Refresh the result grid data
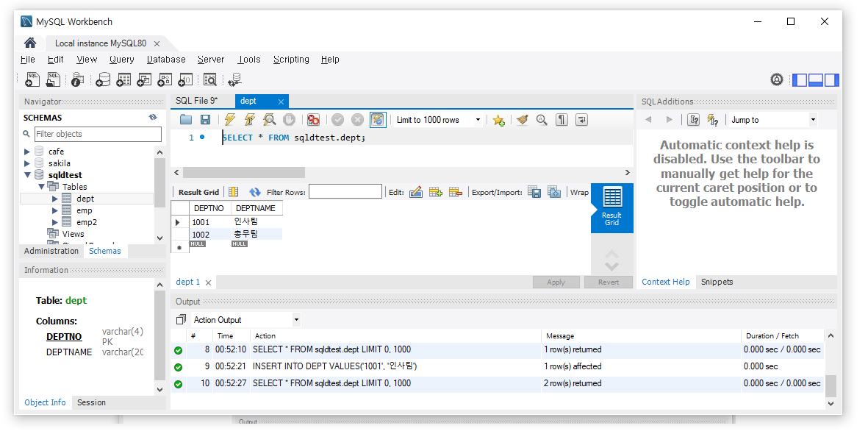The height and width of the screenshot is (434, 868). click(254, 192)
